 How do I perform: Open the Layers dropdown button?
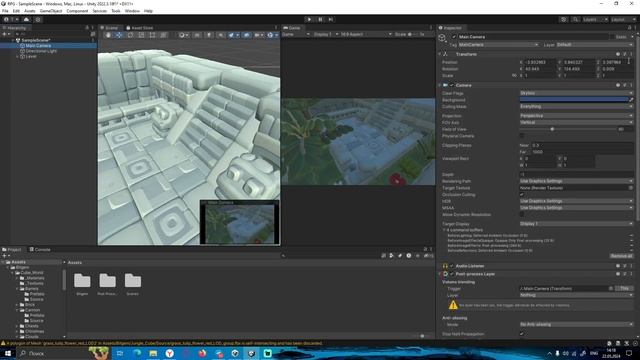[x=595, y=19]
